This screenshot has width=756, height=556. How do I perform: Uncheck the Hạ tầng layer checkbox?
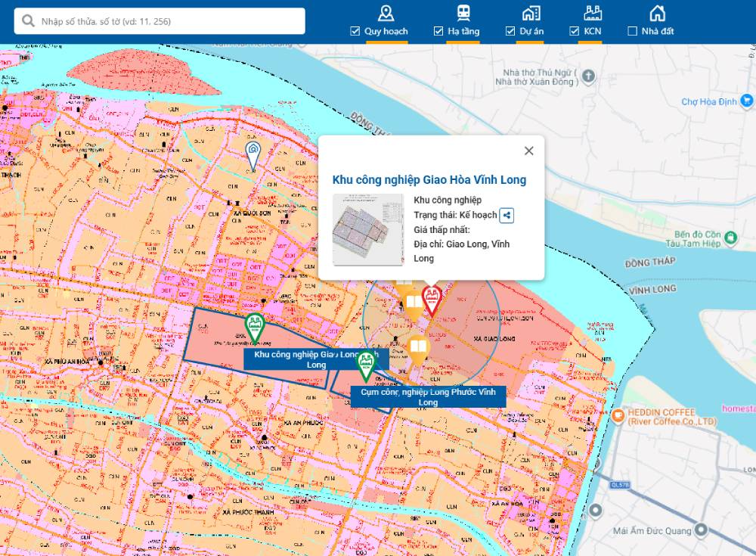(438, 31)
